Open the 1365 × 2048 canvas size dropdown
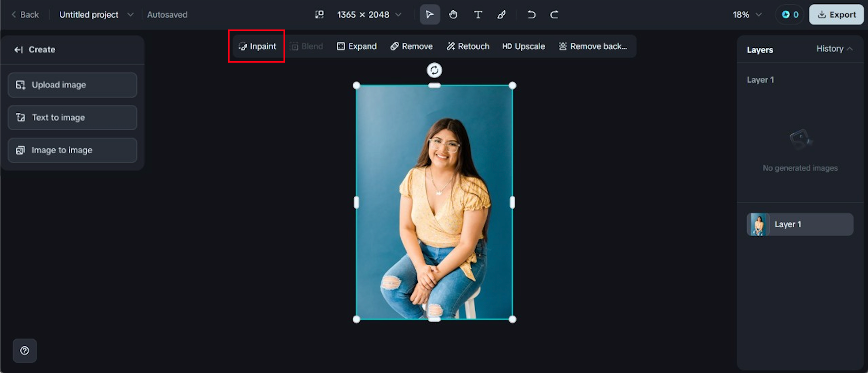The image size is (868, 373). point(369,15)
